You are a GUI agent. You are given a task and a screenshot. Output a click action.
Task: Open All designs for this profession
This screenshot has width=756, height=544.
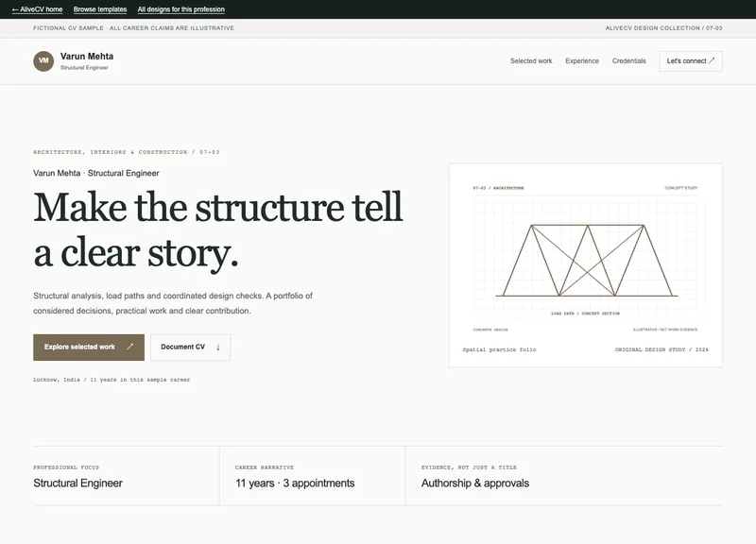point(180,9)
